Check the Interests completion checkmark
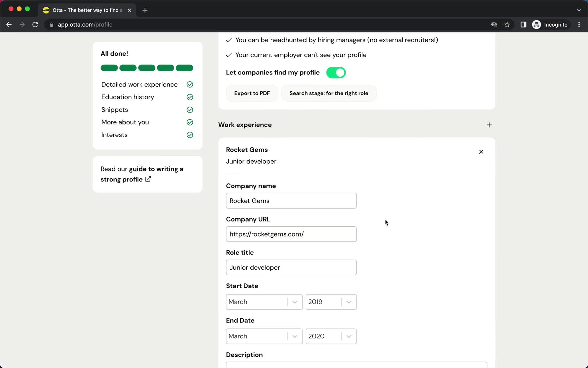The image size is (588, 368). tap(190, 135)
